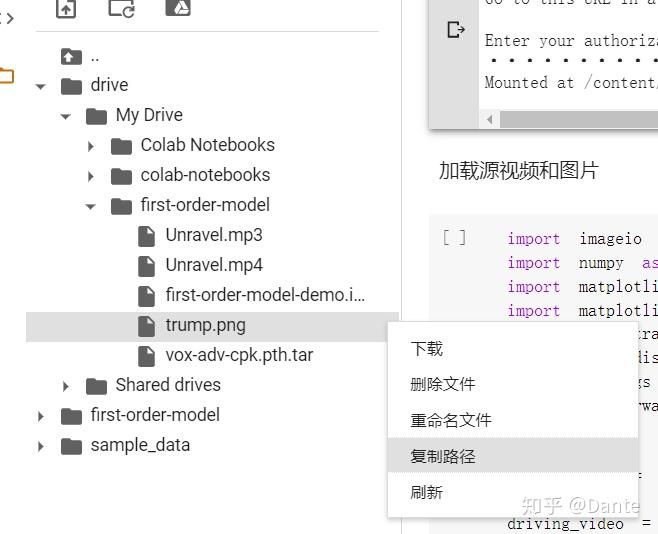Click the import imageio code line
This screenshot has height=534, width=658.
tap(574, 239)
